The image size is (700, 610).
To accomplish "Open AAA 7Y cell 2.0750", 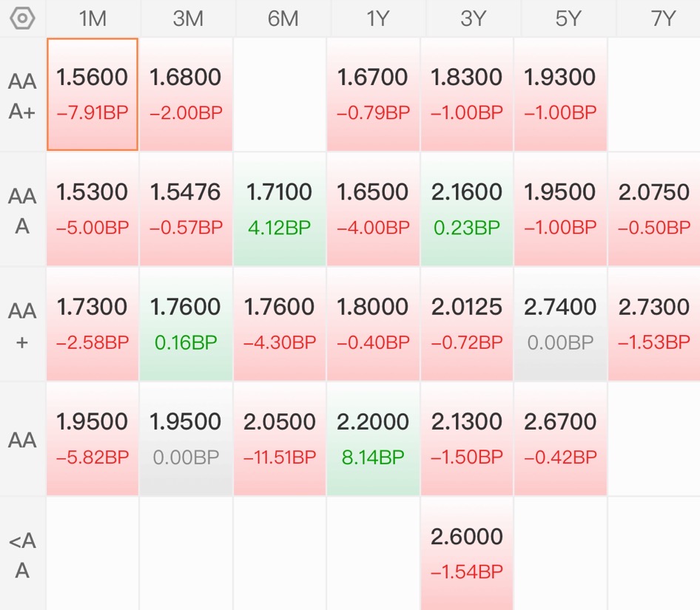I will point(654,209).
